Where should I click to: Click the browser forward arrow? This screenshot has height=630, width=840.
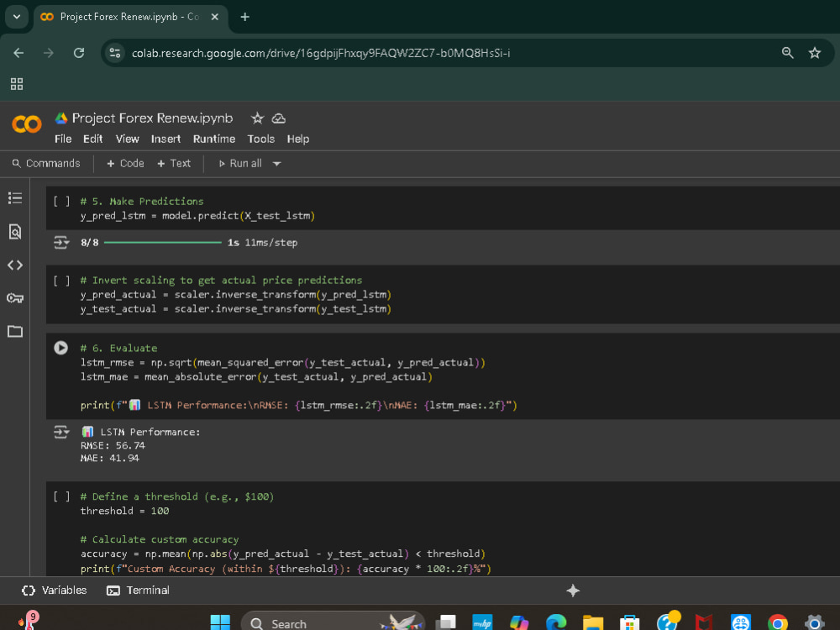click(x=49, y=53)
